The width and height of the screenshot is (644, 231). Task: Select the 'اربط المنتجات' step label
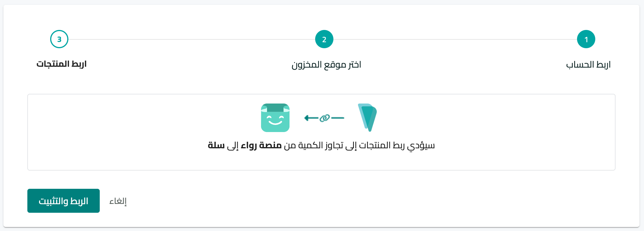(61, 64)
